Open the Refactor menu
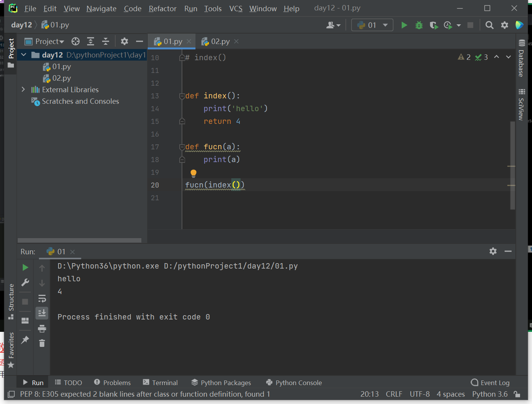The height and width of the screenshot is (404, 532). 162,8
